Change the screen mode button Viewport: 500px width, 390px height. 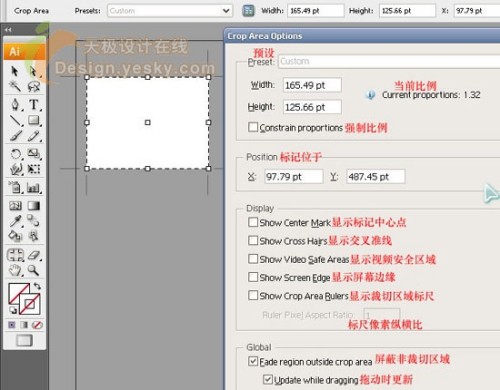click(24, 341)
